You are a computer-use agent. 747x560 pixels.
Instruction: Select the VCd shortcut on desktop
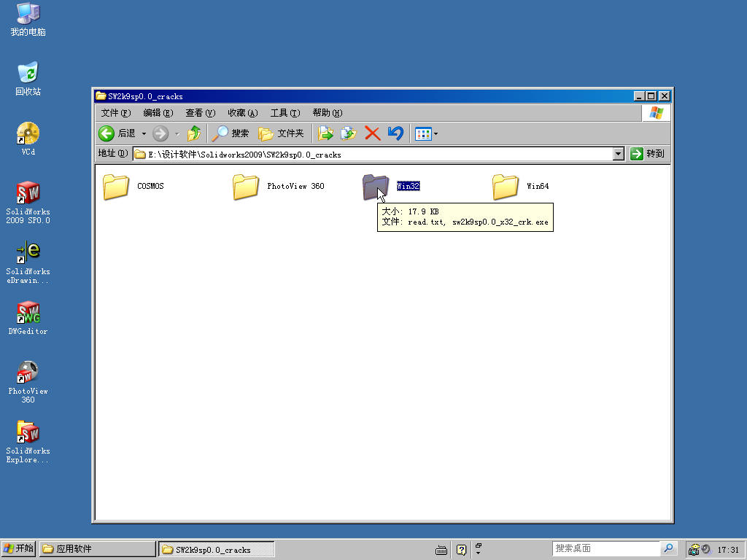click(28, 139)
